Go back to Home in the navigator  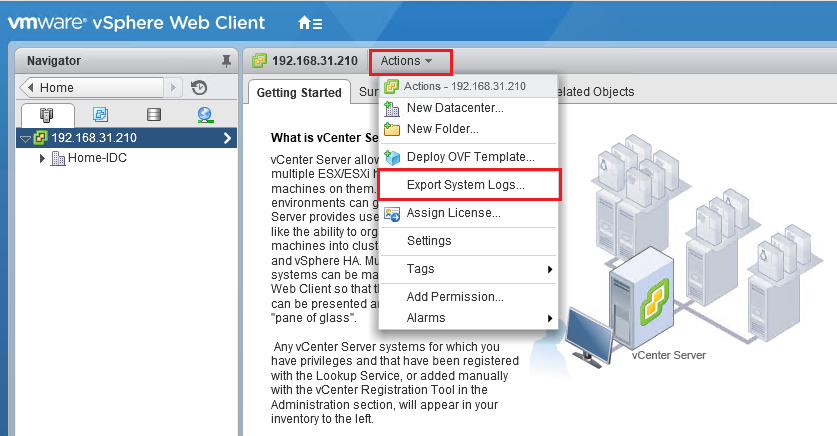click(92, 88)
